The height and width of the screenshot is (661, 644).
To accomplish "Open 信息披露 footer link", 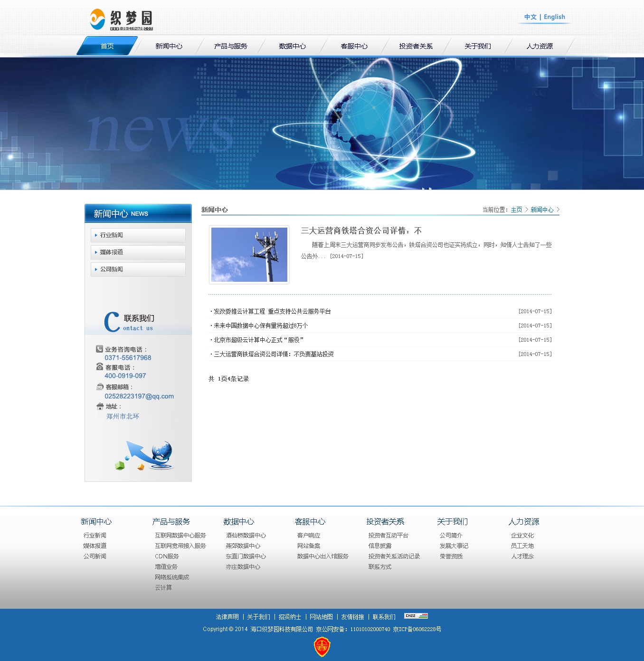I will (x=380, y=546).
